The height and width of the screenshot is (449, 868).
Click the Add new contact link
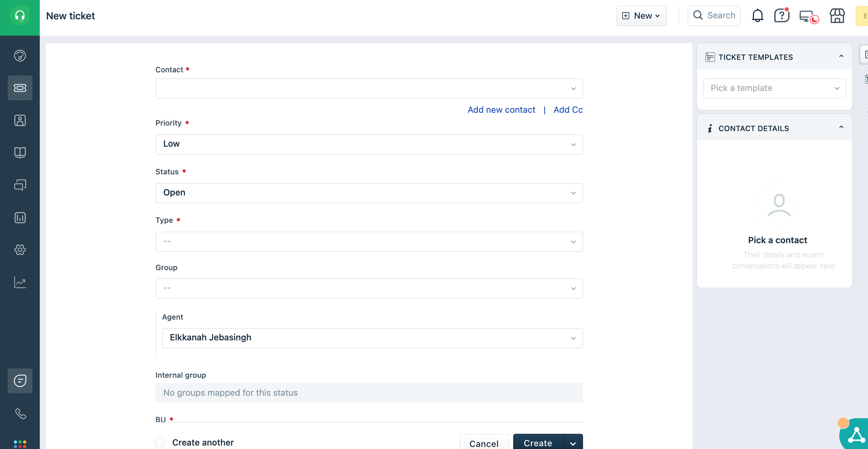click(501, 110)
